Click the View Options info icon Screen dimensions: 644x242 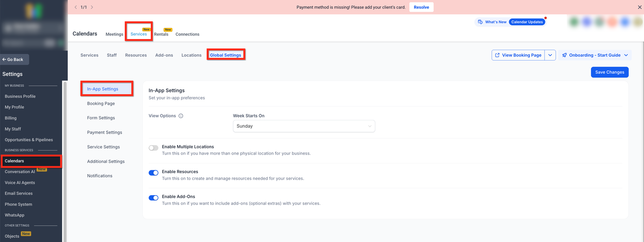click(x=181, y=116)
